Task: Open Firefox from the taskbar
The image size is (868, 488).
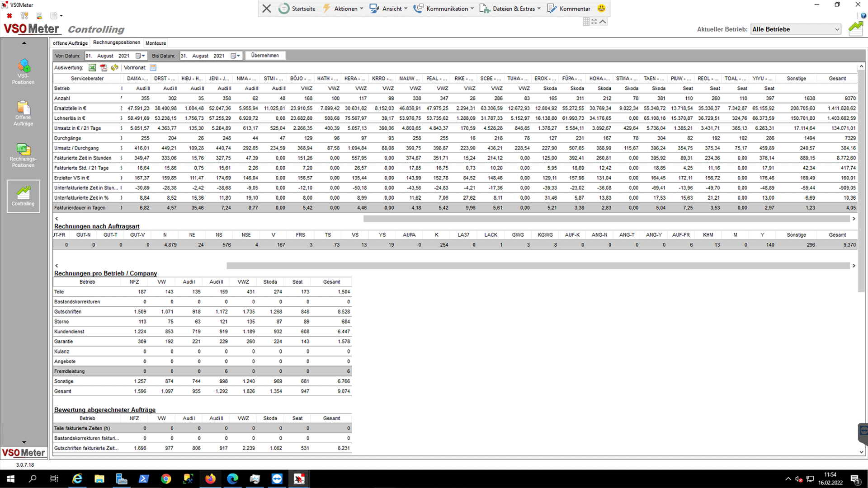Action: 210,479
